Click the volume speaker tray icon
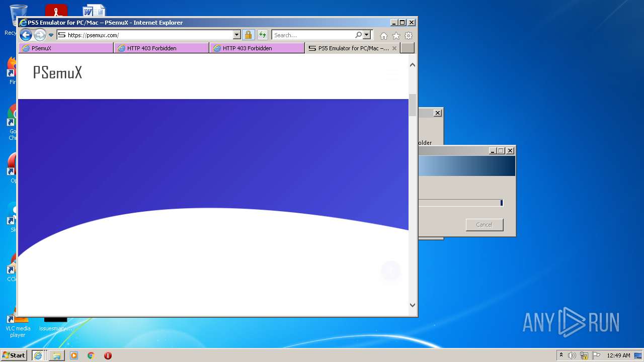 pos(572,355)
